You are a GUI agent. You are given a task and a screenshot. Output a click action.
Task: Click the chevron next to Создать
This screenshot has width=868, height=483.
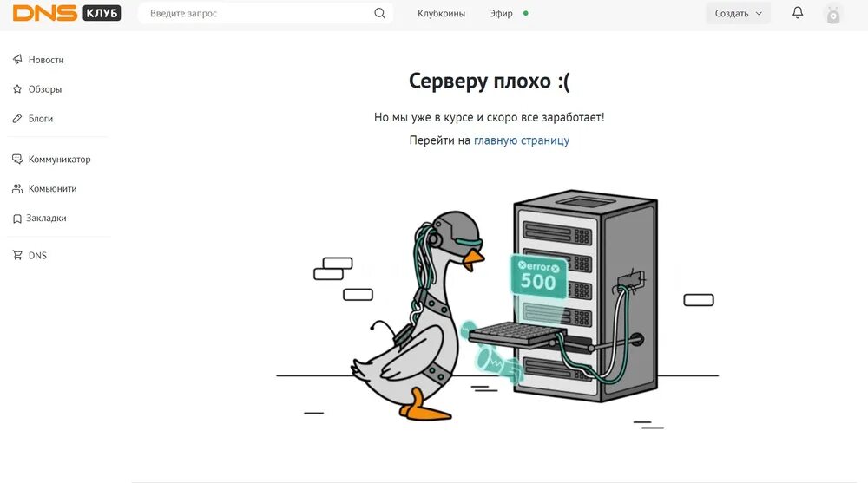tap(759, 13)
